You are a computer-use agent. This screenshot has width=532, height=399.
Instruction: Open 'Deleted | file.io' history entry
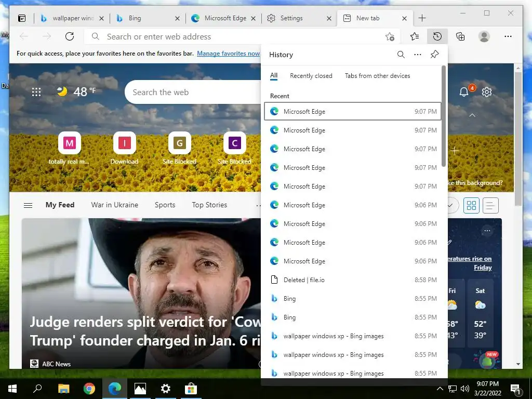coord(353,280)
